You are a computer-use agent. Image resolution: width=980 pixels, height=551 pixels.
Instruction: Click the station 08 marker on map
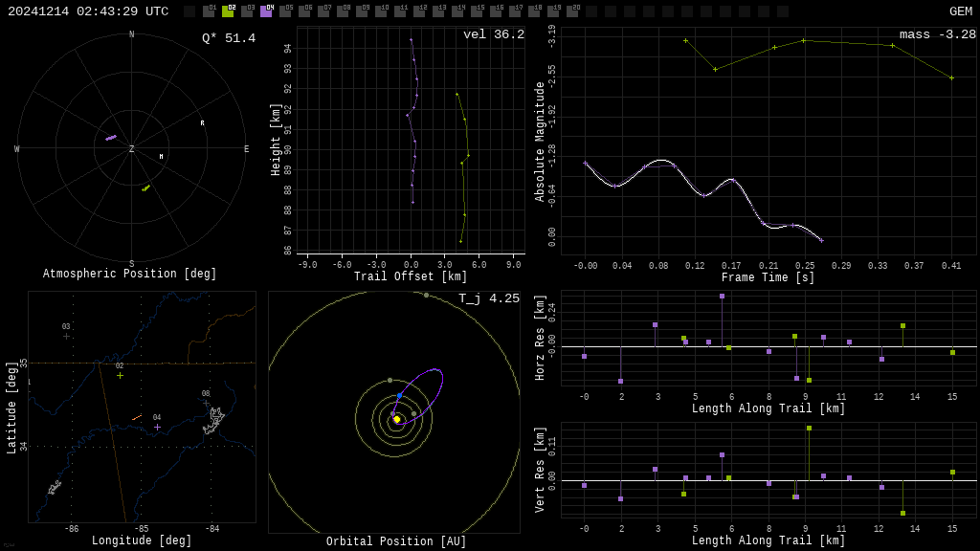tap(206, 403)
